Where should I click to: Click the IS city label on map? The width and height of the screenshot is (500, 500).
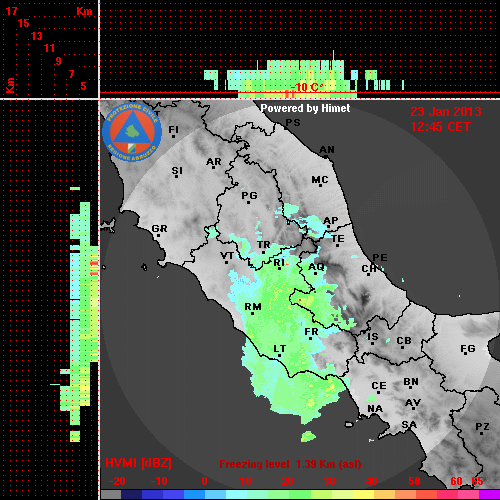pos(373,337)
